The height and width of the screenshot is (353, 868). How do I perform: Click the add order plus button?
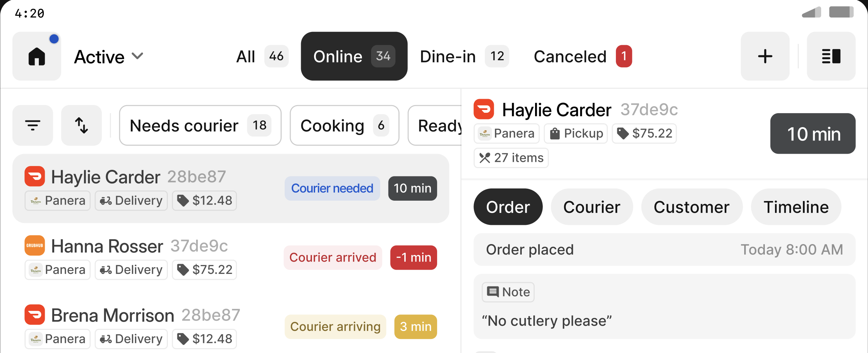tap(765, 56)
